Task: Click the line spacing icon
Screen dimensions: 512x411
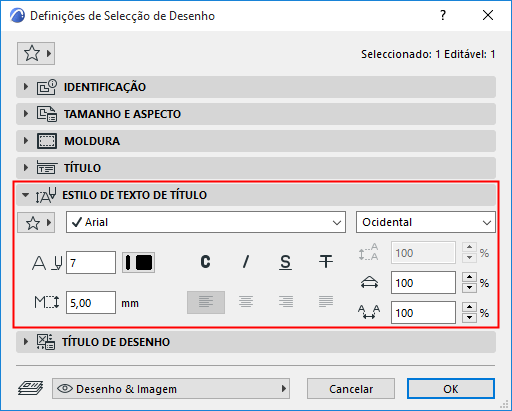Action: coord(368,252)
